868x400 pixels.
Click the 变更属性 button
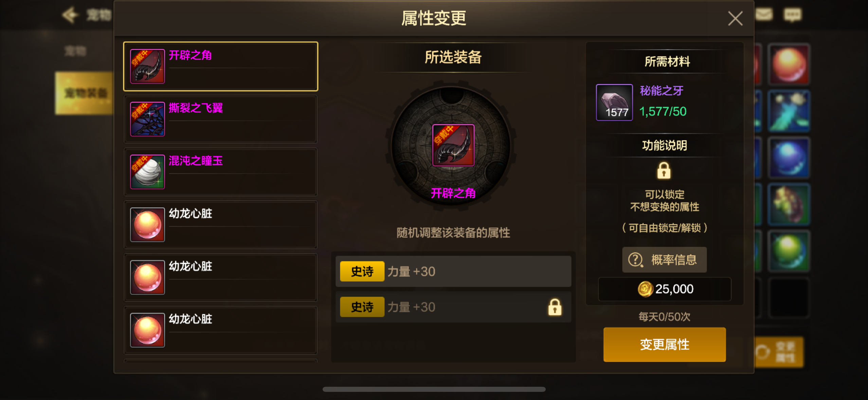tap(664, 344)
